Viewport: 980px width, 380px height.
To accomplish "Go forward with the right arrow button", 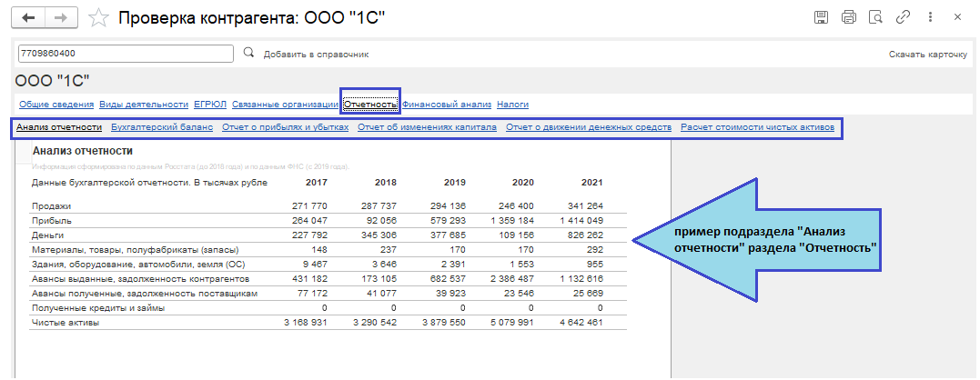I will [x=61, y=17].
